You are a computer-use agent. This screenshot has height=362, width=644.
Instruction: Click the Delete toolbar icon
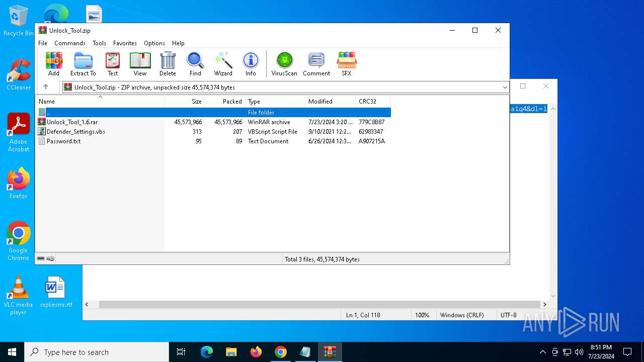click(x=168, y=64)
